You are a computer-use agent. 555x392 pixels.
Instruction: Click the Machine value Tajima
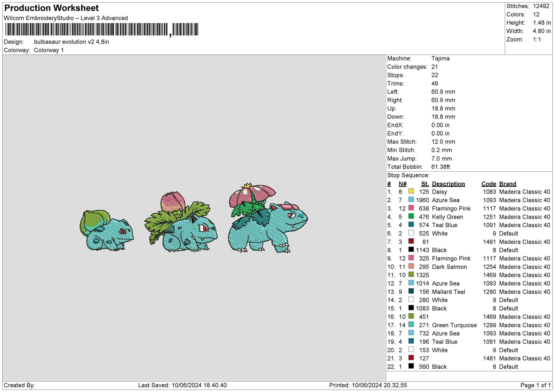coord(441,58)
